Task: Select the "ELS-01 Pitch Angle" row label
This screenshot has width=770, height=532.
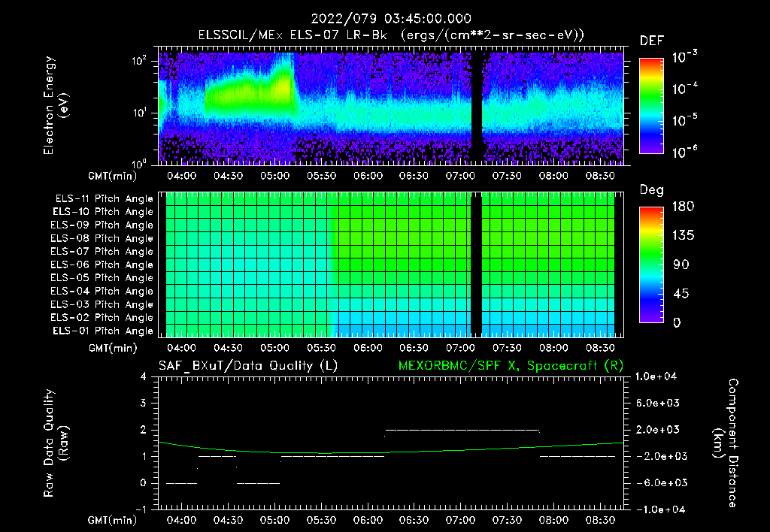Action: (103, 331)
